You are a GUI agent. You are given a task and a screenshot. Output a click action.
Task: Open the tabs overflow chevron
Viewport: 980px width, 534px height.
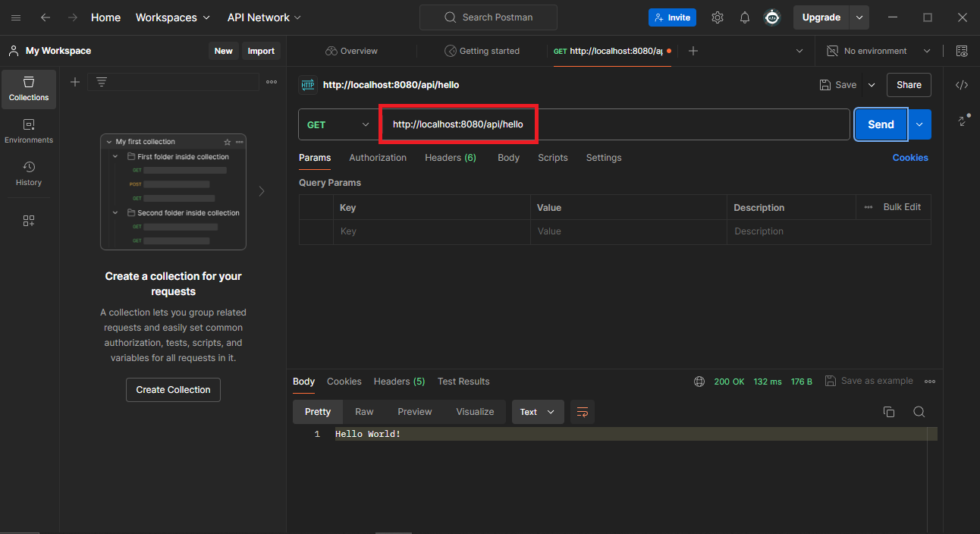(x=799, y=51)
